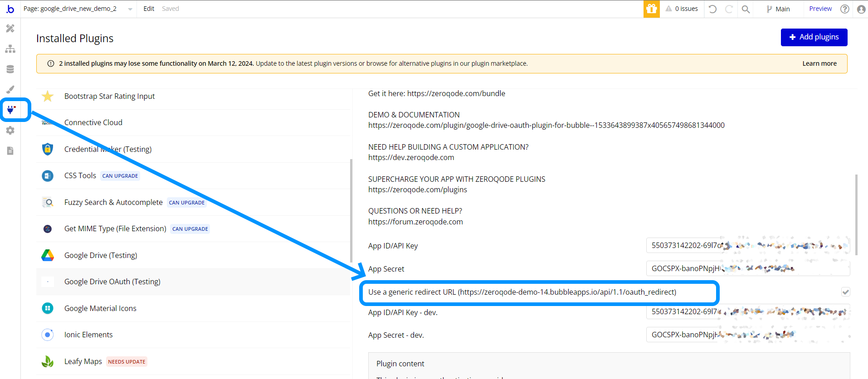868x379 pixels.
Task: Click the Google Material Icons plugin icon
Action: click(x=48, y=308)
